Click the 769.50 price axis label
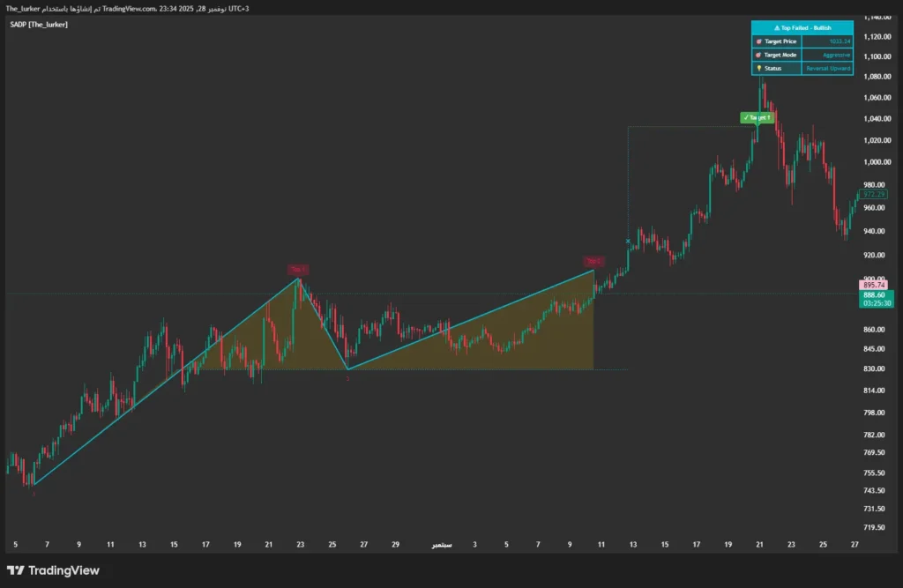This screenshot has height=588, width=903. pyautogui.click(x=874, y=452)
